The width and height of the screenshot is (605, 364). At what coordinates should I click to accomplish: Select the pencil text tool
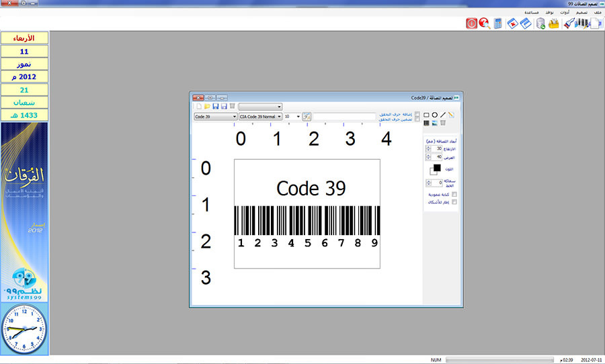[451, 115]
